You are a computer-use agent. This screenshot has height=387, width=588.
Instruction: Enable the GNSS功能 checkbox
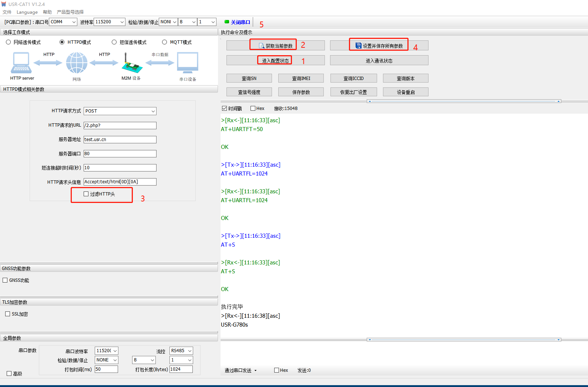tap(5, 280)
